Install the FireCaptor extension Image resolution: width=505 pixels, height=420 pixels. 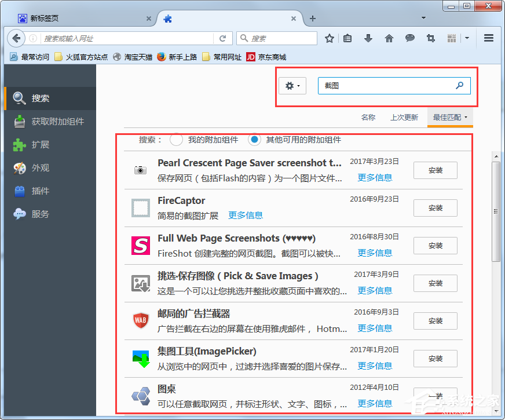tap(435, 207)
